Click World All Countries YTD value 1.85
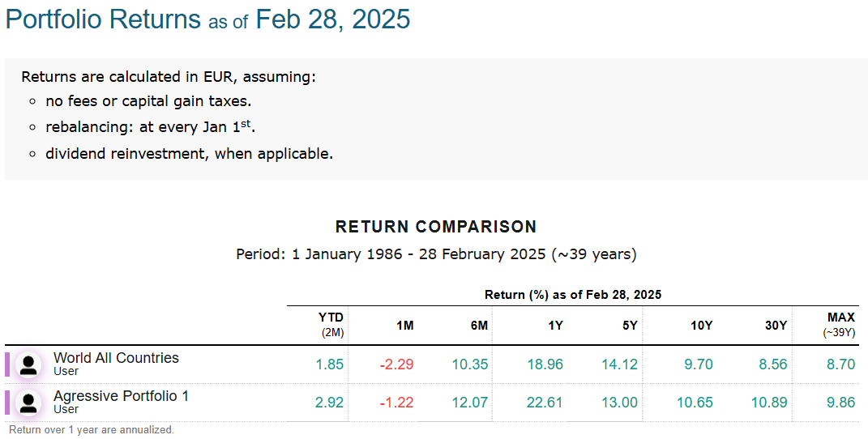868x439 pixels. [x=330, y=364]
